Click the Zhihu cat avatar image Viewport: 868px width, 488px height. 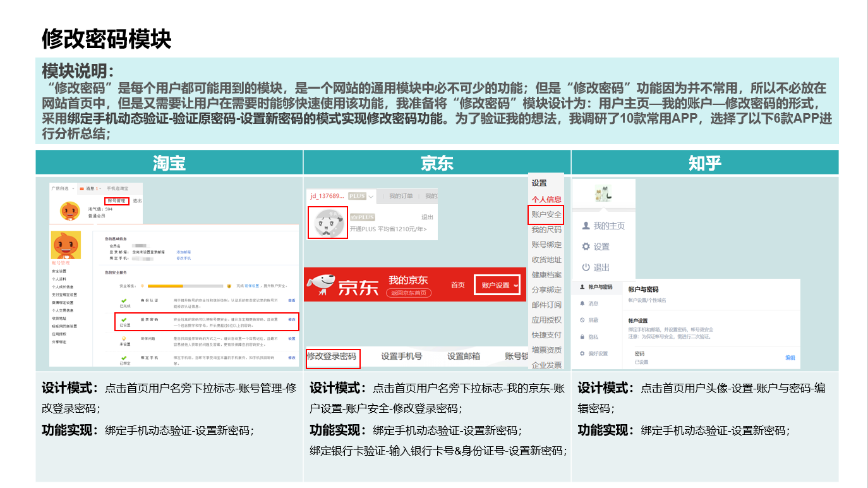pyautogui.click(x=603, y=193)
